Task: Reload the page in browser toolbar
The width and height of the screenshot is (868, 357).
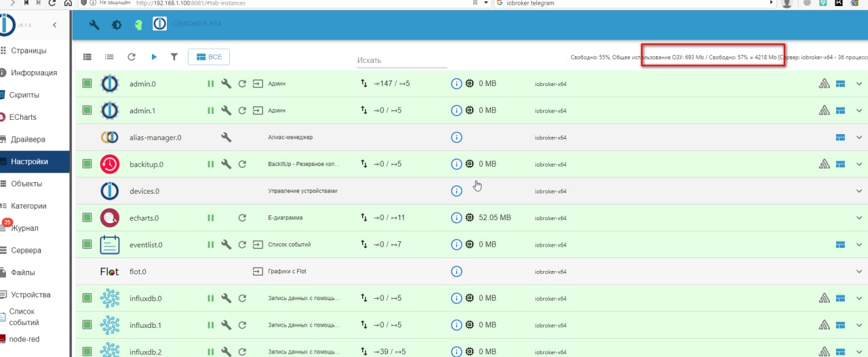Action: tap(53, 3)
